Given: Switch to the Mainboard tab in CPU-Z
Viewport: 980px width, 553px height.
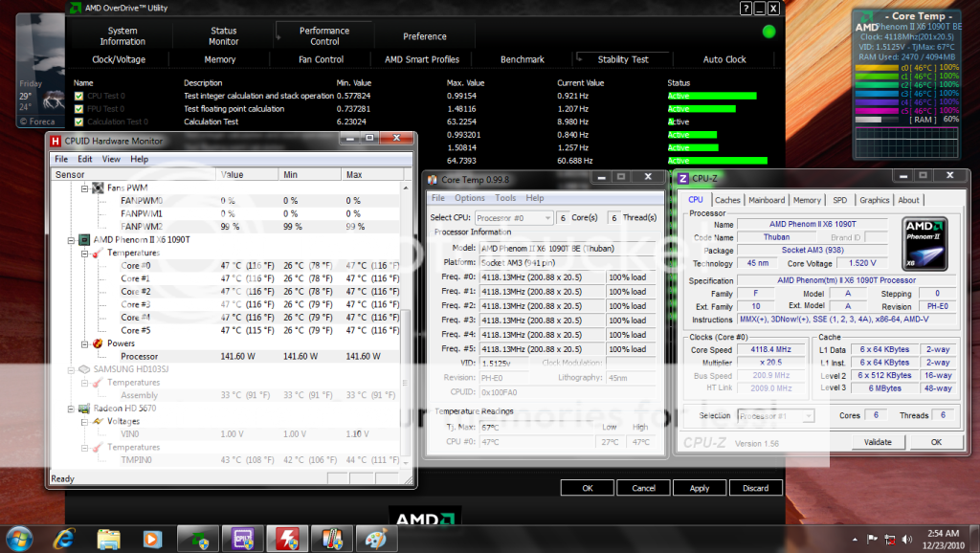Looking at the screenshot, I should [x=767, y=200].
